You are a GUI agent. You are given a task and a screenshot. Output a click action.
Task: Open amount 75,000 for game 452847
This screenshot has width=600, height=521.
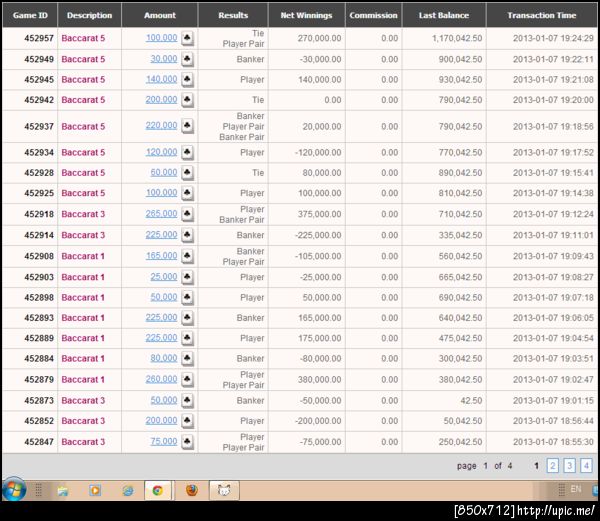coord(164,441)
